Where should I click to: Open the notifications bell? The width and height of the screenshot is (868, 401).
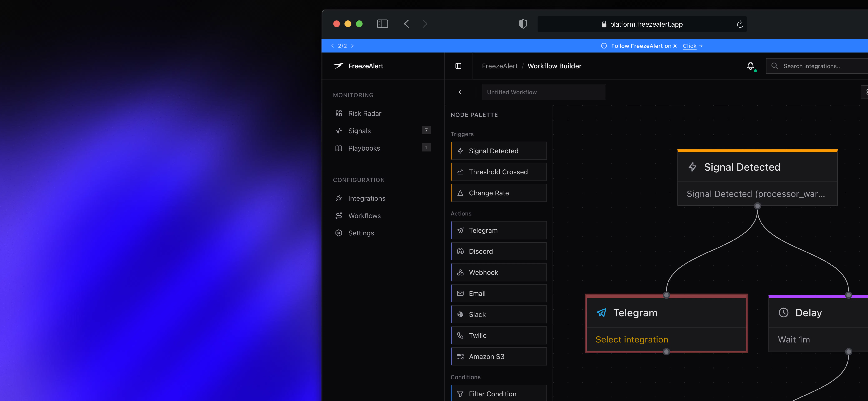tap(750, 66)
